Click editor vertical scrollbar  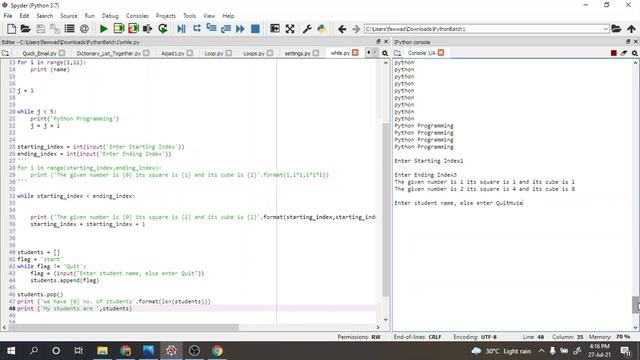point(386,209)
